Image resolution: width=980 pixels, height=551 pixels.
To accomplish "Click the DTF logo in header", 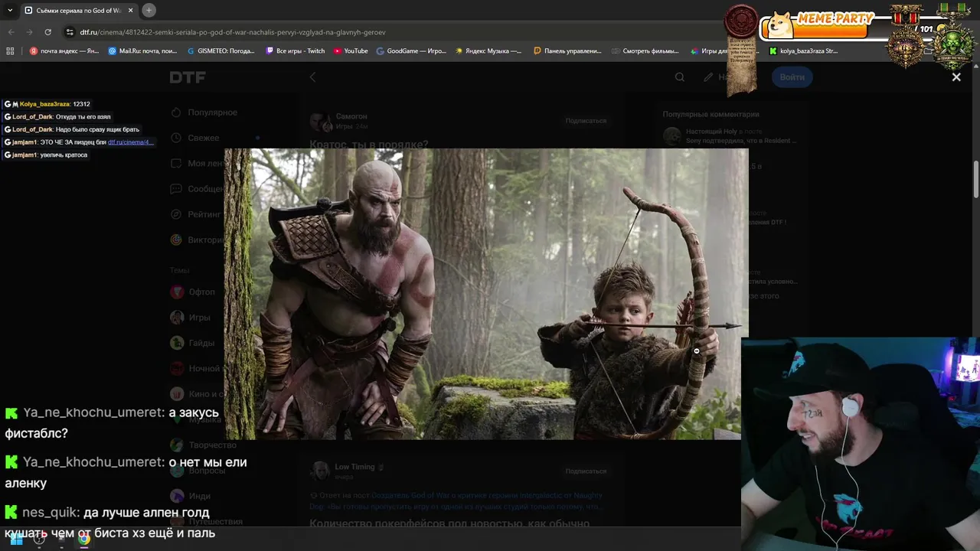I will point(187,77).
